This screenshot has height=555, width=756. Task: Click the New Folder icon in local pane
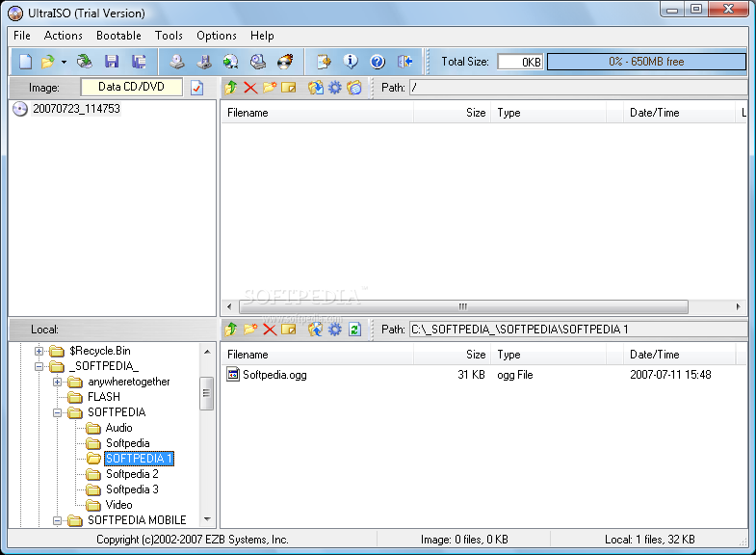pyautogui.click(x=250, y=330)
